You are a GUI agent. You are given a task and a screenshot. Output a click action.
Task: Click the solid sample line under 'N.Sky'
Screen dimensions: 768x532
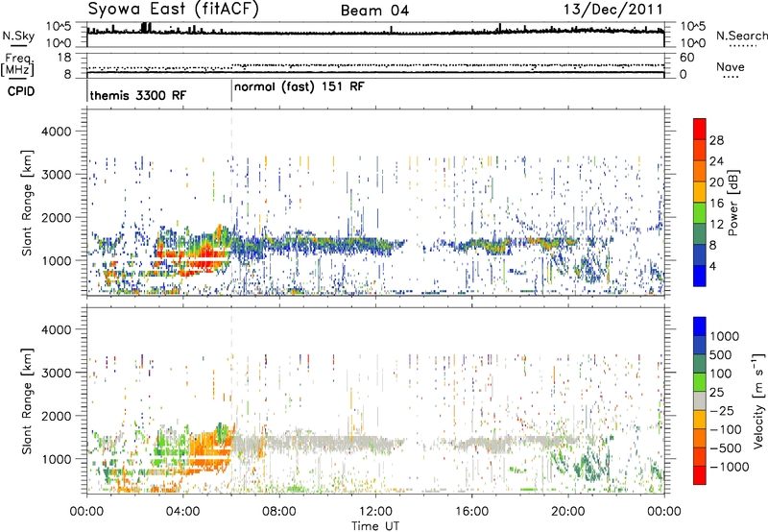tap(18, 45)
